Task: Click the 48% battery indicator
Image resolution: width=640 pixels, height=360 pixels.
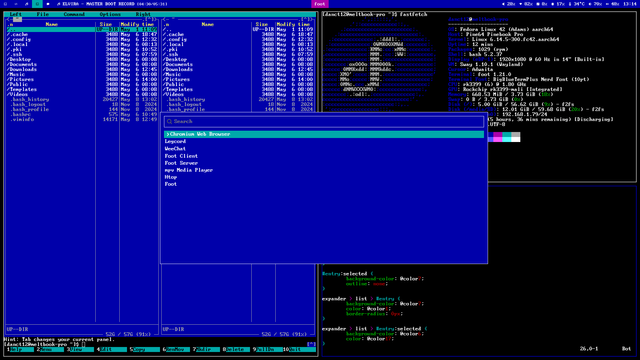Action: (x=613, y=4)
